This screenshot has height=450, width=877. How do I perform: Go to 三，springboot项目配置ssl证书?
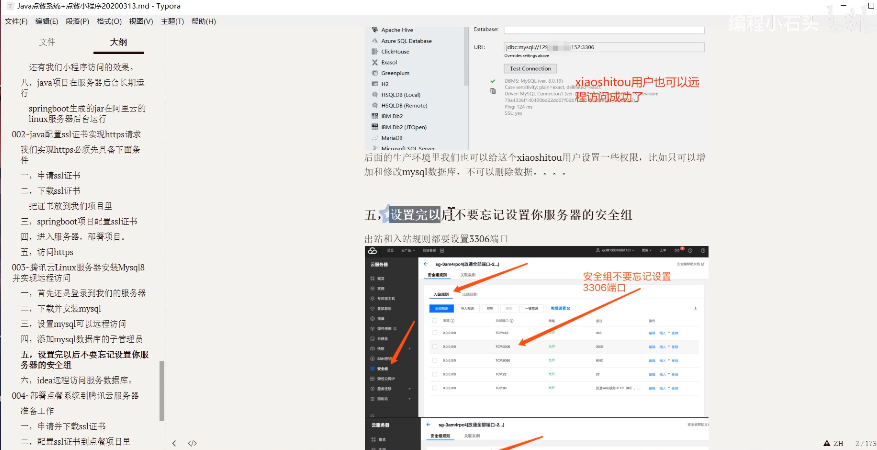point(79,222)
